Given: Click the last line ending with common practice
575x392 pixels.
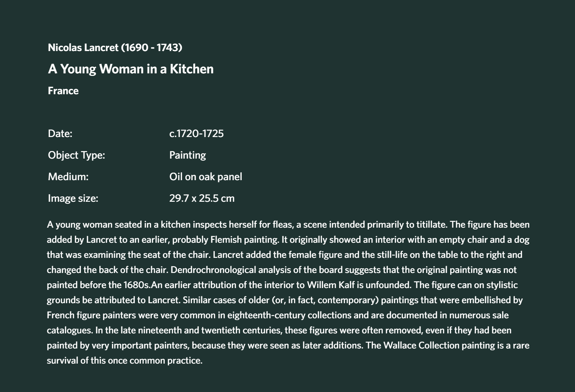Looking at the screenshot, I should pos(124,360).
